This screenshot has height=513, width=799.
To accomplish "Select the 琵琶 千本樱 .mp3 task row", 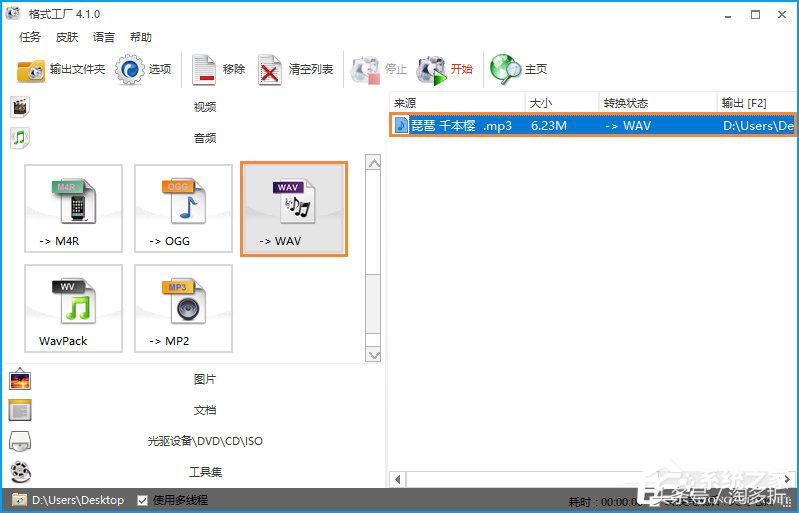I will (593, 125).
